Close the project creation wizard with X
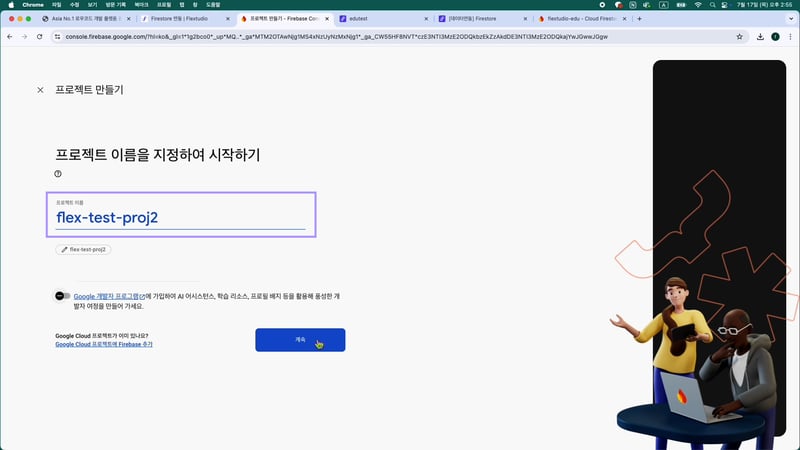 pyautogui.click(x=40, y=90)
